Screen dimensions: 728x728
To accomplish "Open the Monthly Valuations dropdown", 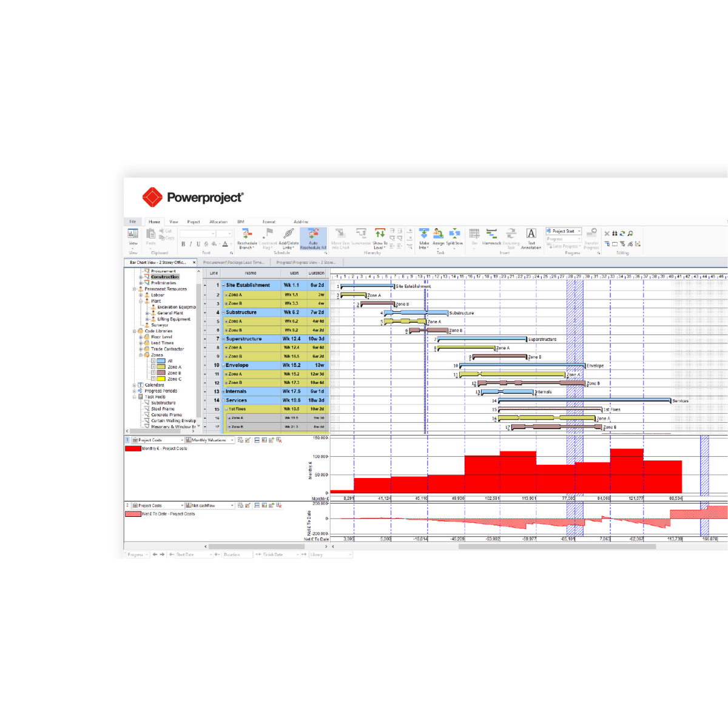I will coord(232,440).
